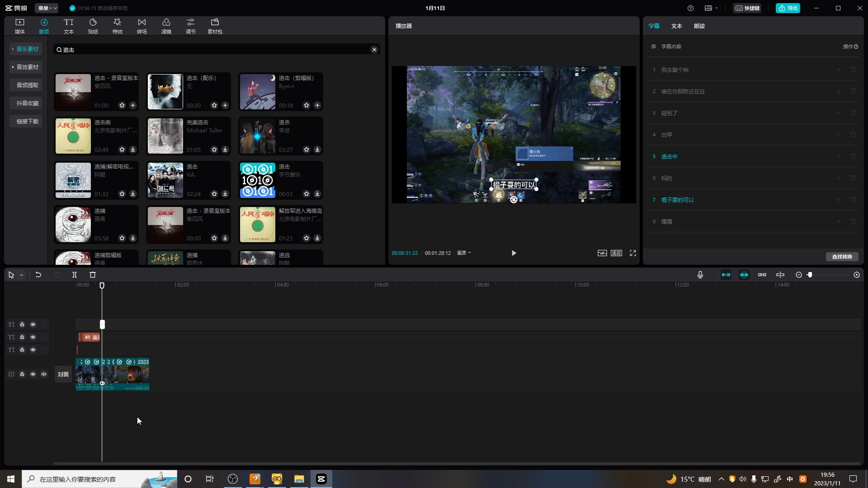Toggle clip linkage in timeline

(x=762, y=275)
